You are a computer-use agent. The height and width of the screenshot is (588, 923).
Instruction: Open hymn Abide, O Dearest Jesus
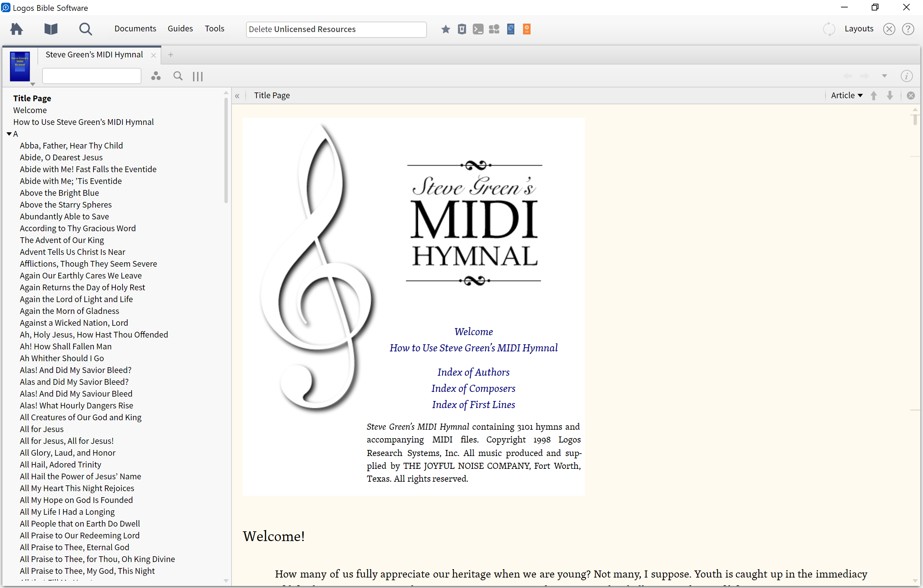pos(61,158)
